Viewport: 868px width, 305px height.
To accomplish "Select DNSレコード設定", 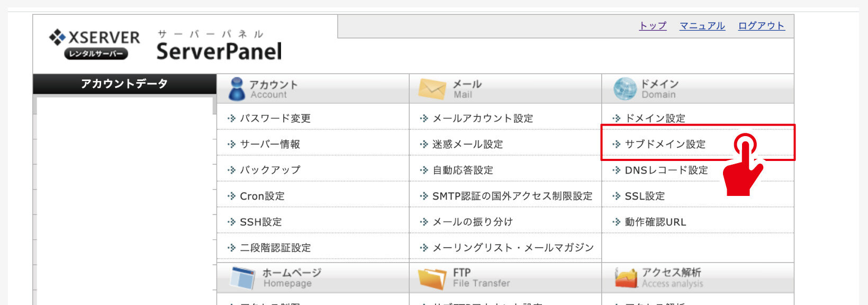I will point(666,170).
